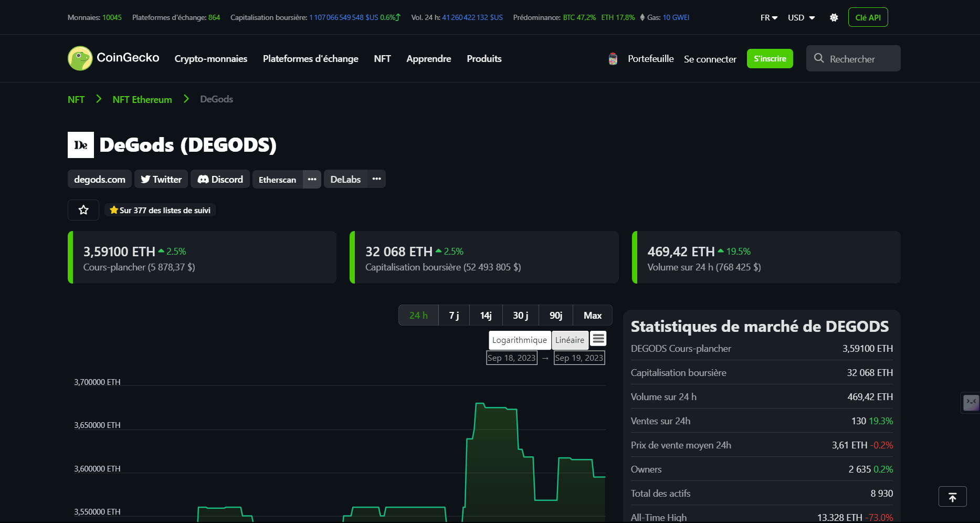The image size is (980, 523).
Task: Open DeLabs link
Action: click(345, 179)
